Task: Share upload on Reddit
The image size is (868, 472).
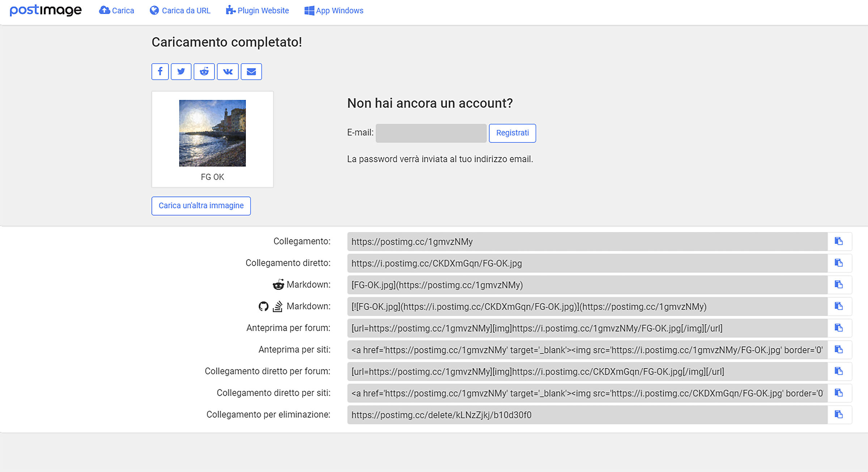Action: point(204,71)
